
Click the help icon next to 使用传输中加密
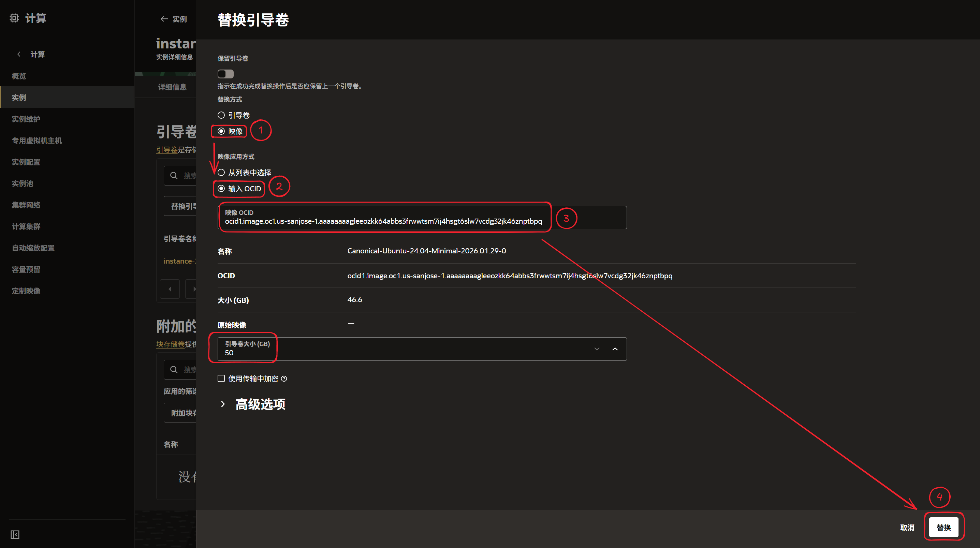[x=284, y=379]
